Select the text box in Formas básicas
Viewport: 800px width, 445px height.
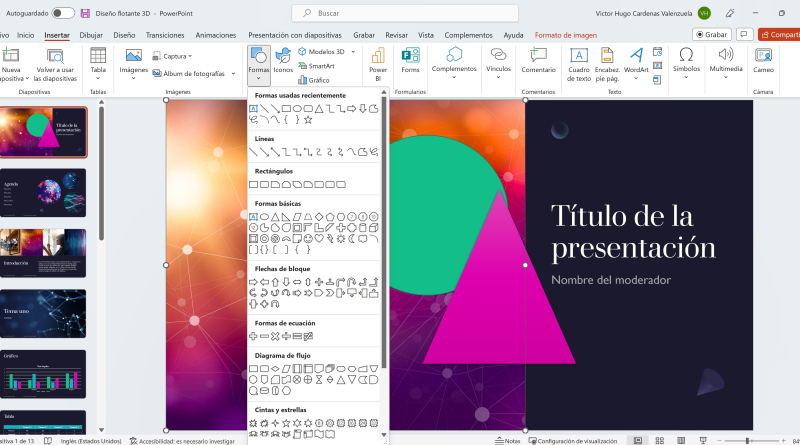point(253,217)
